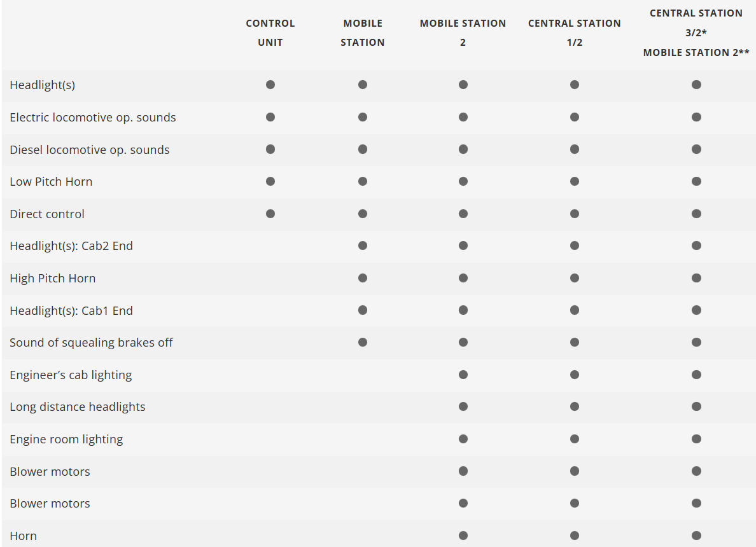
Task: Click the Headlight(s): Cab2 End dot under Mobile Station
Action: click(x=363, y=246)
